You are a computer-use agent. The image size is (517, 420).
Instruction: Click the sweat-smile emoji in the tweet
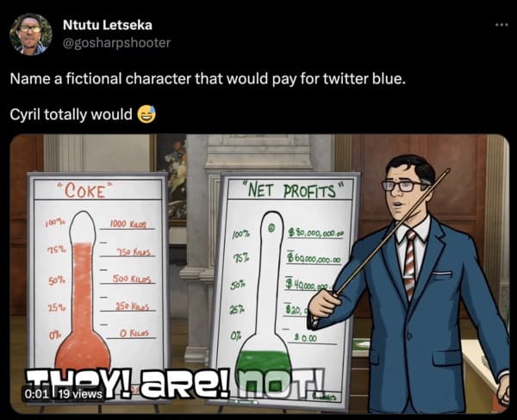146,114
